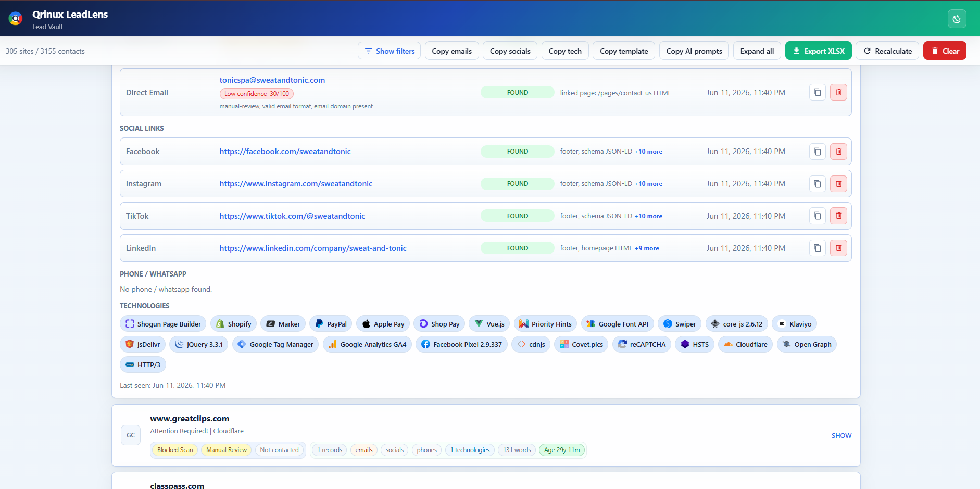Click Copy AI prompts button

694,51
